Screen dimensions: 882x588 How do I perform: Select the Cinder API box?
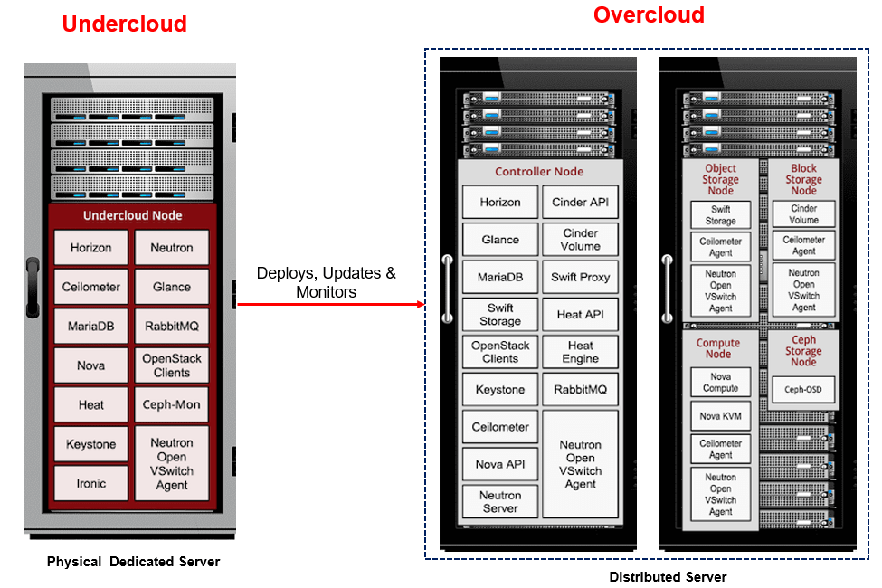[x=580, y=202]
